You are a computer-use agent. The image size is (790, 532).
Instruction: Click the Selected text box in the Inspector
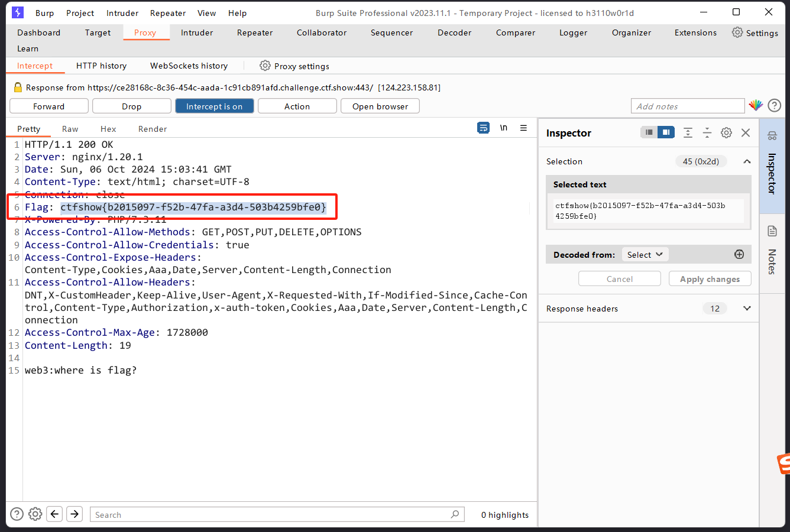[x=649, y=211]
